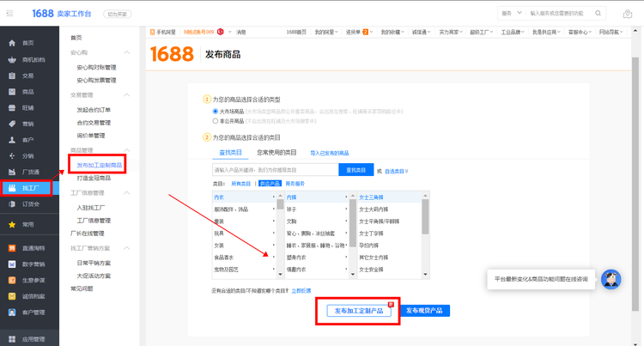Collapse the 安心购 menu section

click(x=126, y=52)
